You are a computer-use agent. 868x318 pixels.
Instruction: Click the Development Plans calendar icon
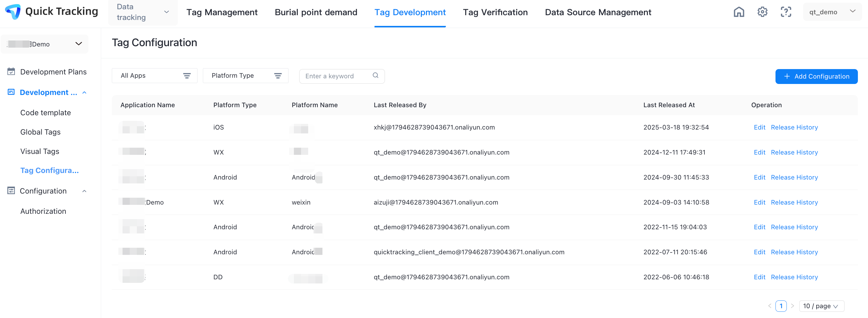coord(11,71)
